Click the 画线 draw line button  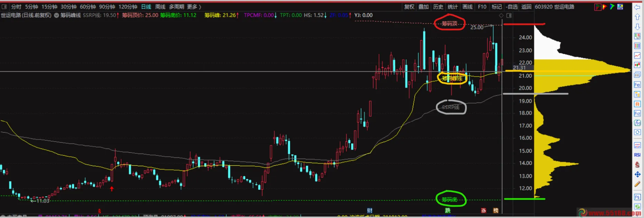pyautogui.click(x=467, y=7)
